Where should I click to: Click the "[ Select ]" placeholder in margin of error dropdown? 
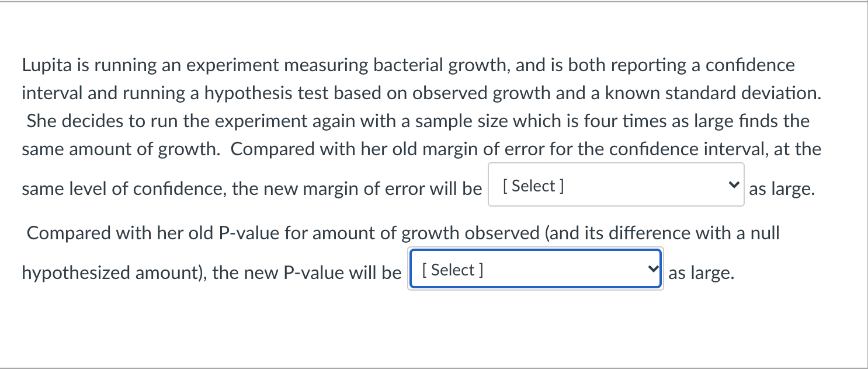pyautogui.click(x=533, y=186)
